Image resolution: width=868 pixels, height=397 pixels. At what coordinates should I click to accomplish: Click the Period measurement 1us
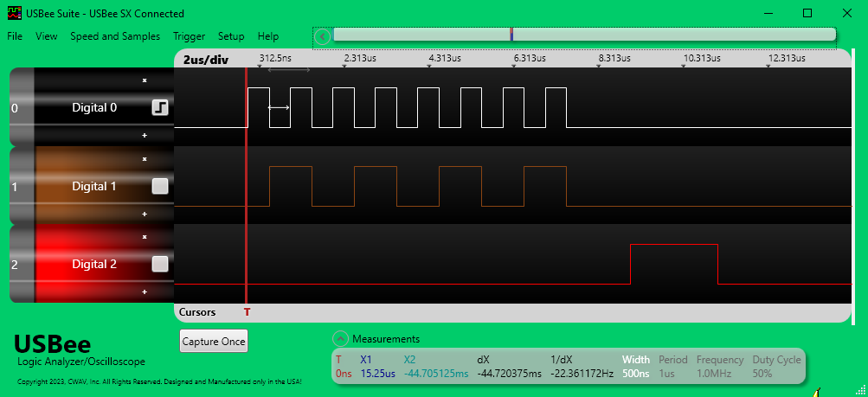pos(666,374)
